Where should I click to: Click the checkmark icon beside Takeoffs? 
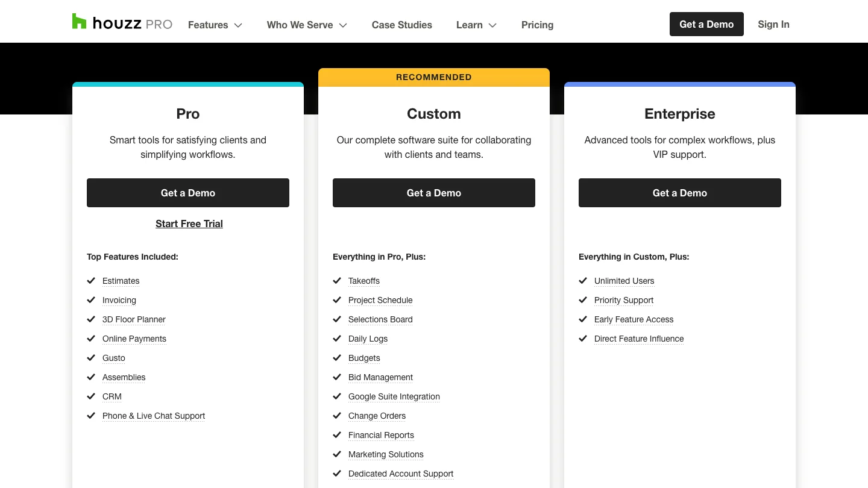[337, 281]
